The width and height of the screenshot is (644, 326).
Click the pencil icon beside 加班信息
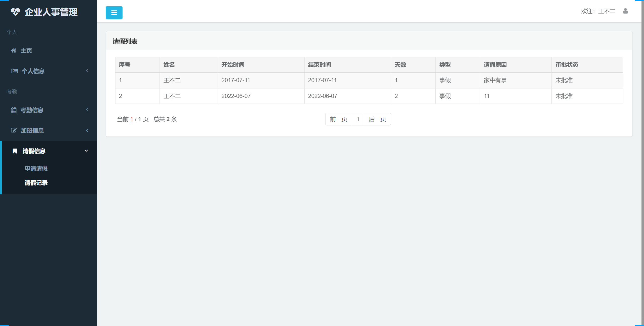point(14,130)
